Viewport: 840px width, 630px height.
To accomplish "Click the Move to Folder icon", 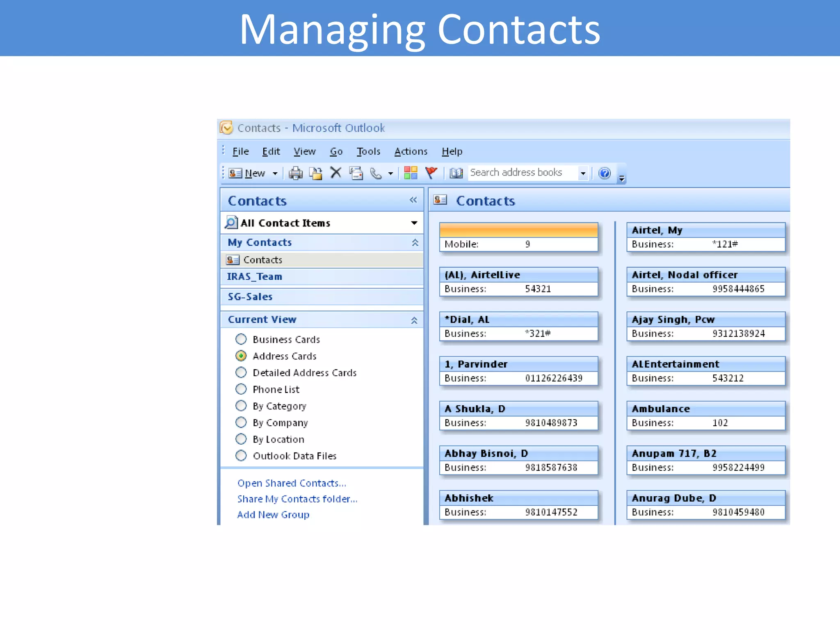I will 316,173.
